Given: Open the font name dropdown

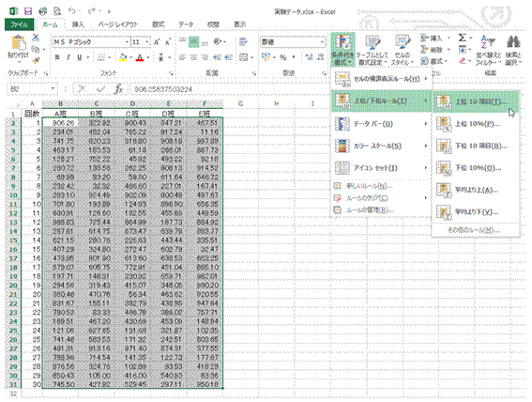Looking at the screenshot, I should coord(128,42).
